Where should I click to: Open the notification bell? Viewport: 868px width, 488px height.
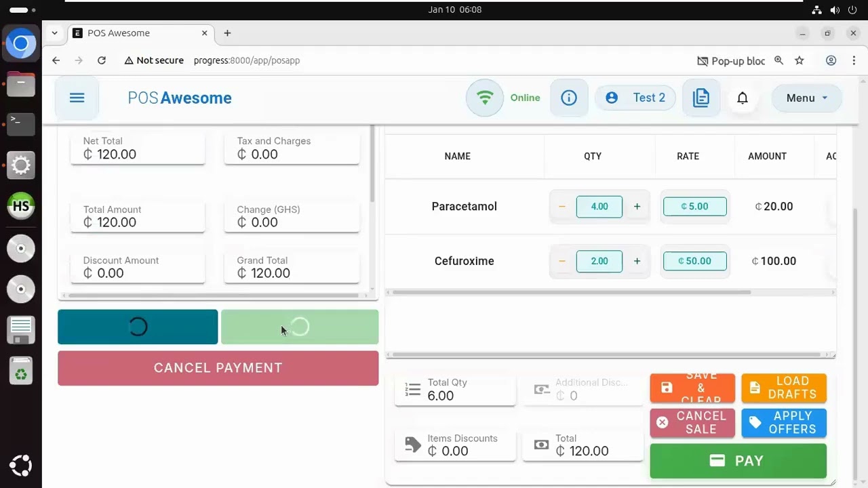(743, 98)
